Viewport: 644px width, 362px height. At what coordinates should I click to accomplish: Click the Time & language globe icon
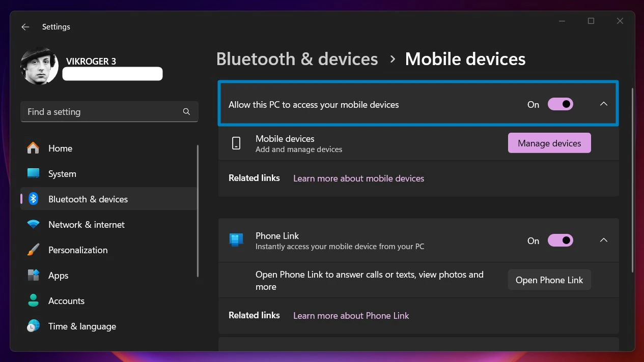coord(33,326)
